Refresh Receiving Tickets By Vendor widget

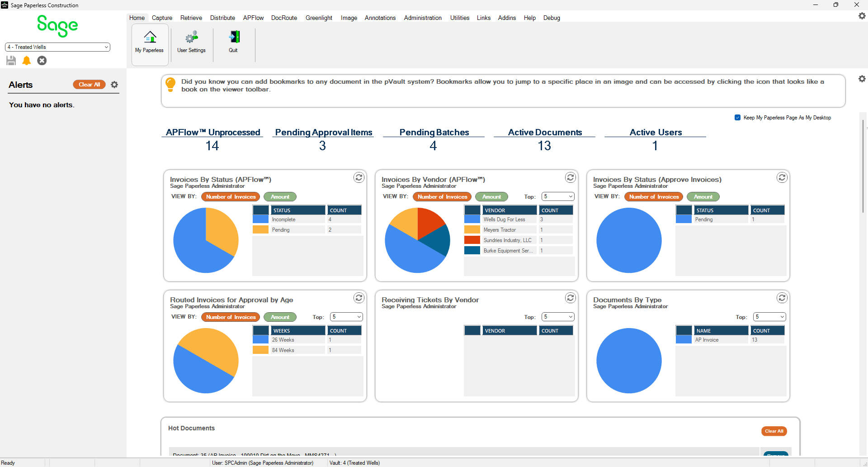tap(571, 298)
